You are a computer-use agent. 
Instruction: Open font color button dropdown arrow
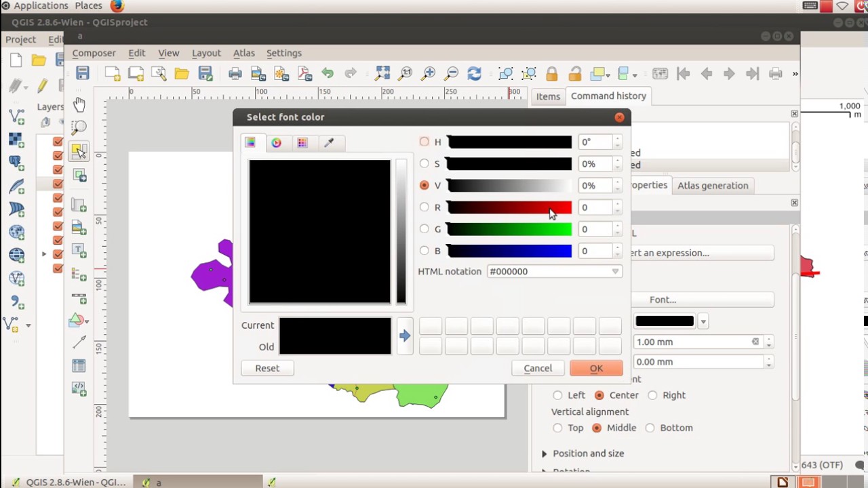coord(703,321)
